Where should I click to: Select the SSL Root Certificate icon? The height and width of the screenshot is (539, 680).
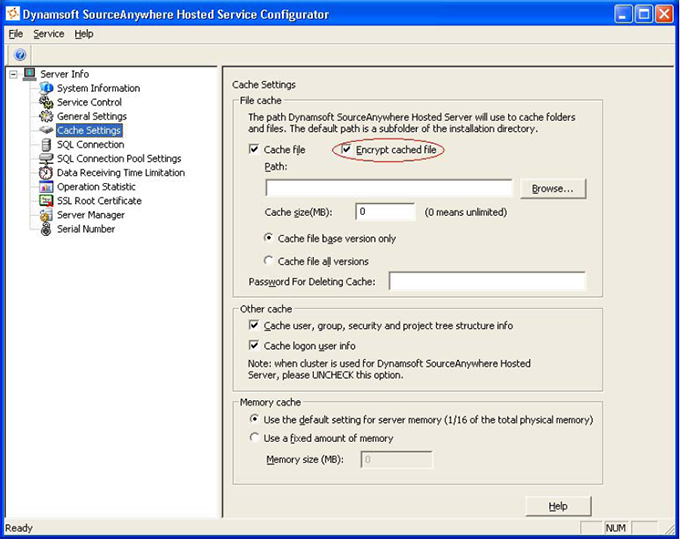47,200
